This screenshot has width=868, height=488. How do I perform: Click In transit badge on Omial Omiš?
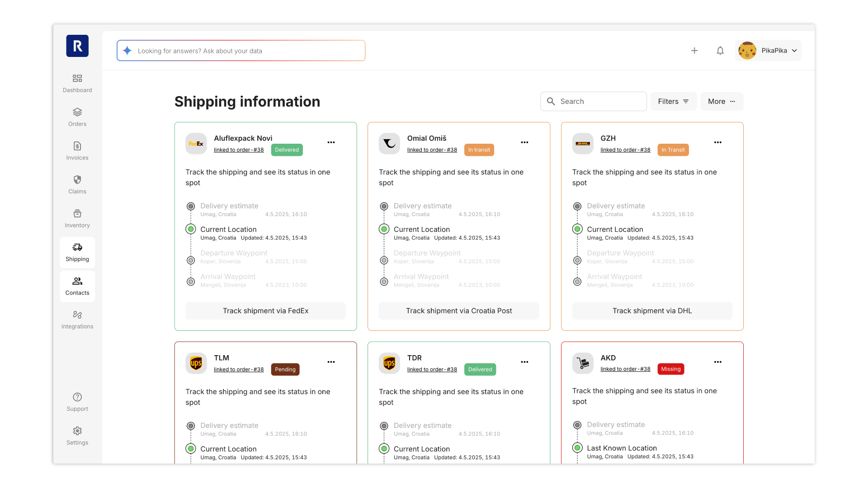pos(479,150)
